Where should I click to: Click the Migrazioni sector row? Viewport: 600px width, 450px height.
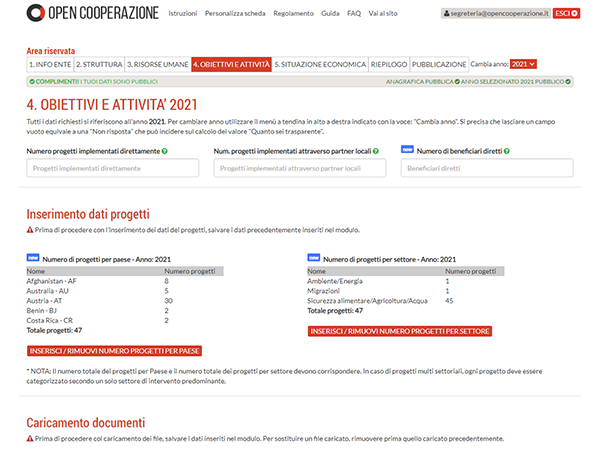[406, 291]
